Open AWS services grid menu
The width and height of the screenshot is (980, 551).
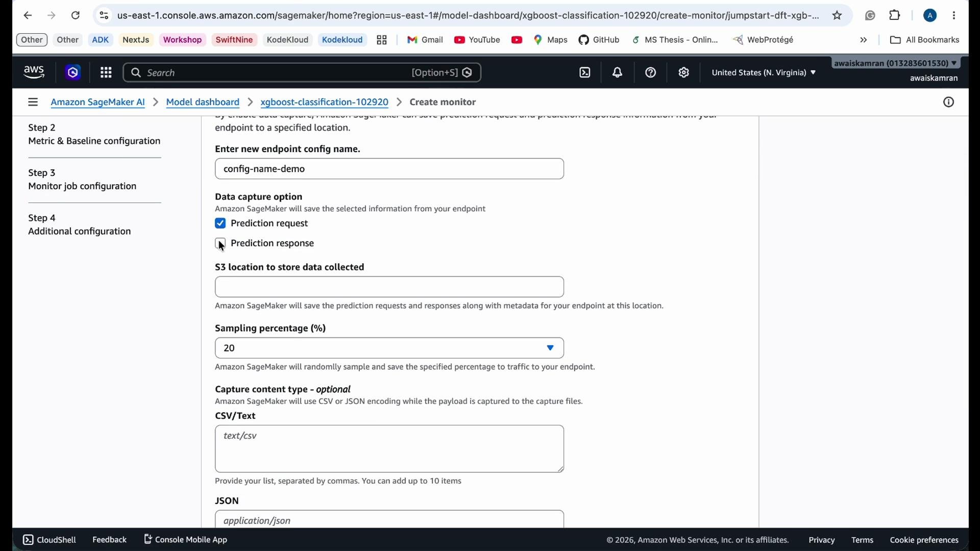coord(106,73)
